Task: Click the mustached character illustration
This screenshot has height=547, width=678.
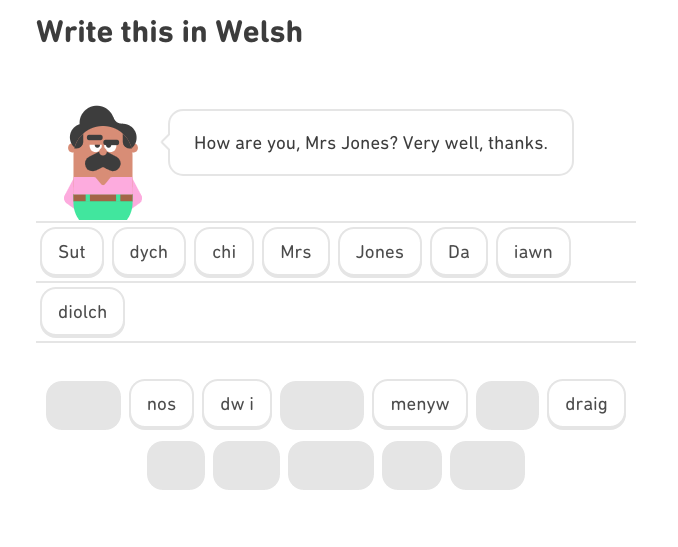Action: click(x=103, y=163)
